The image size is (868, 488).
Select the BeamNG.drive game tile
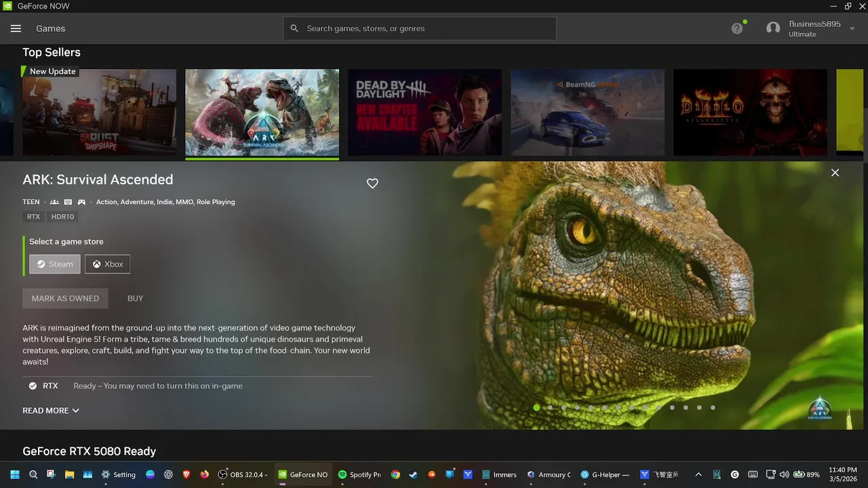point(587,113)
